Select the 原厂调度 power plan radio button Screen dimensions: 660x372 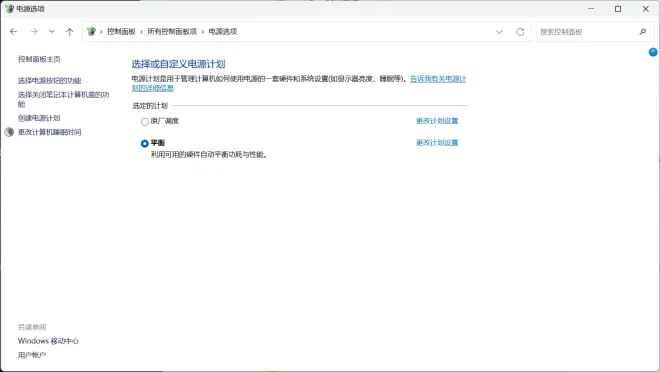coord(145,122)
